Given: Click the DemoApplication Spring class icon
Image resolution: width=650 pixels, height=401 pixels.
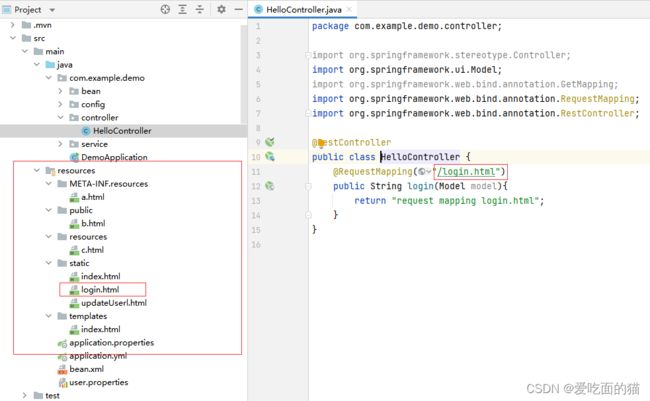Looking at the screenshot, I should (x=75, y=157).
